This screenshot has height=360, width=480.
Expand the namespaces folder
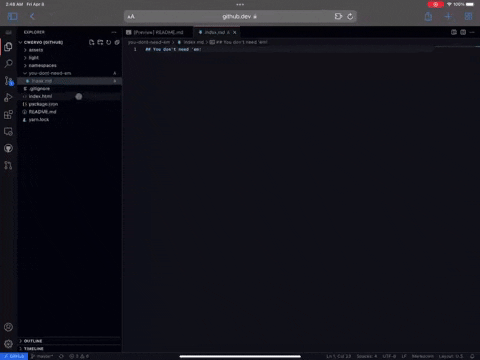coord(70,65)
